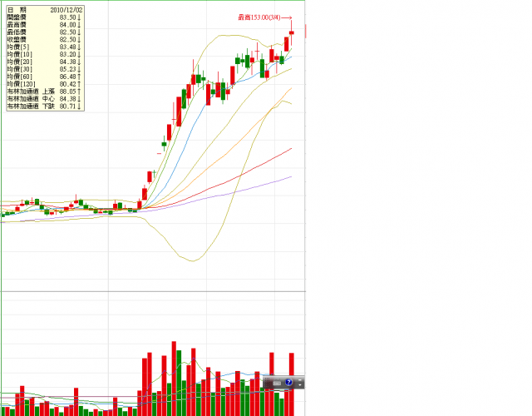Click the 布林加通道 上漲 value 88.05
This screenshot has width=532, height=416.
[70, 92]
